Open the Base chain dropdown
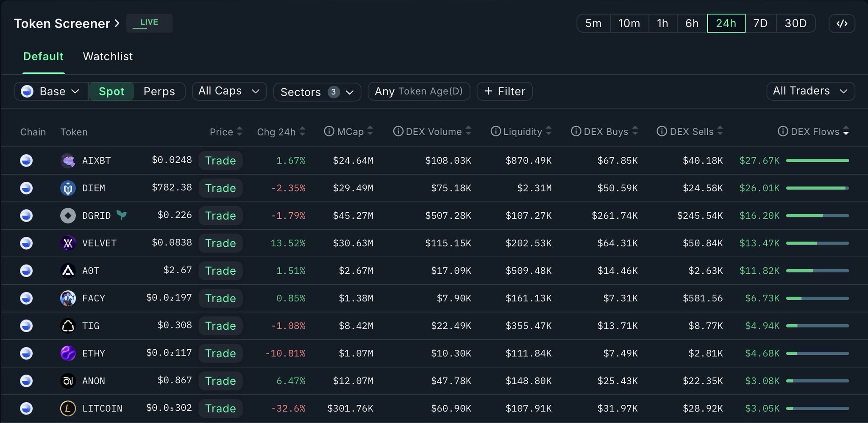 [x=51, y=92]
